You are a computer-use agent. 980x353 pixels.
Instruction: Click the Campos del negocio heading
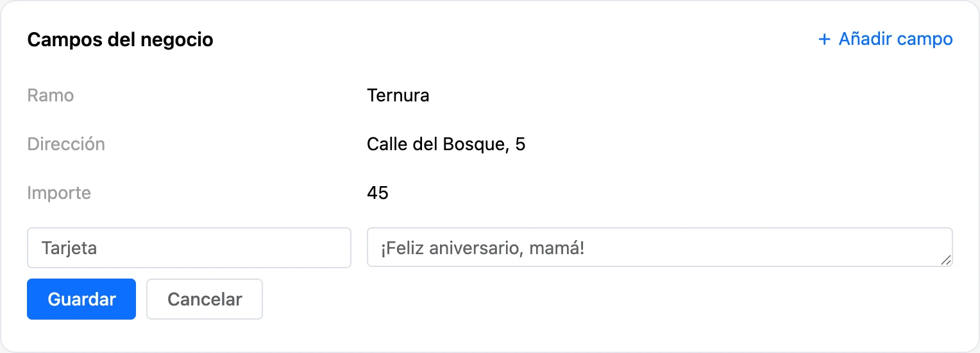point(121,40)
